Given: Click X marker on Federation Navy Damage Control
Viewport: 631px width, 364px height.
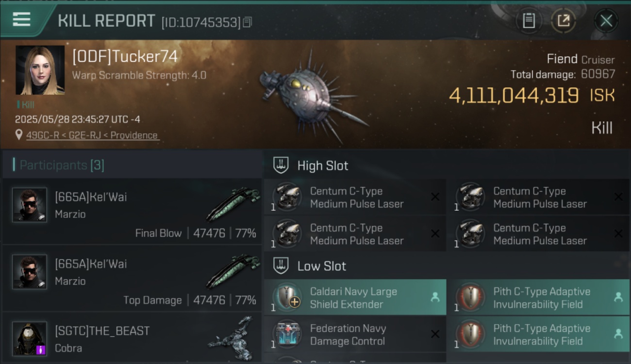Looking at the screenshot, I should tap(435, 334).
